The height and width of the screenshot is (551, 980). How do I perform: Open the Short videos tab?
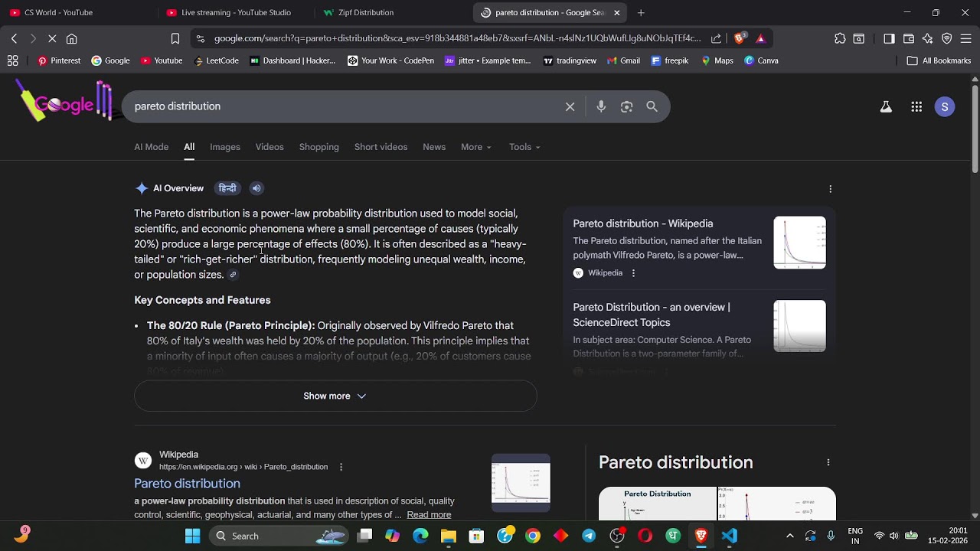(381, 147)
